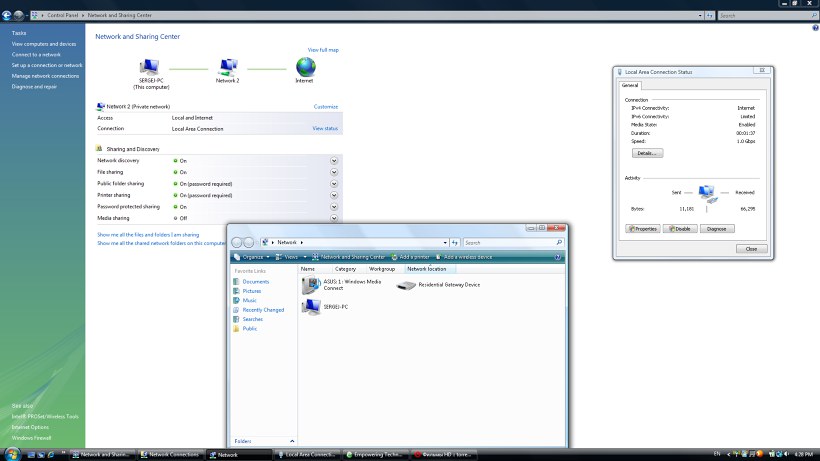
Task: Expand the Printer sharing options
Action: [334, 195]
